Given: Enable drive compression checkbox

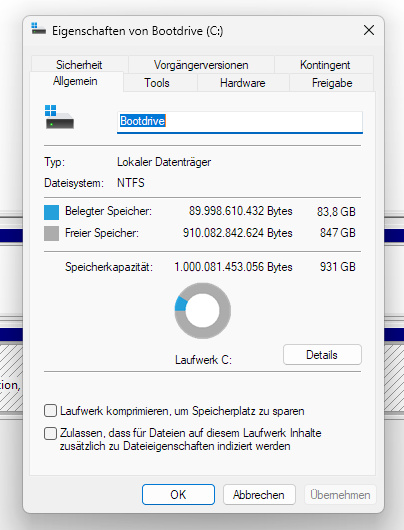Looking at the screenshot, I should click(50, 411).
